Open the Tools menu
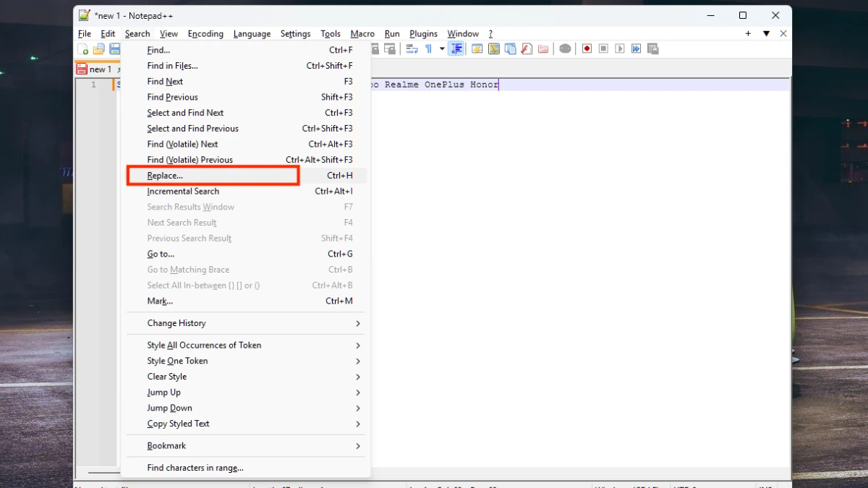Viewport: 868px width, 488px height. pos(331,33)
